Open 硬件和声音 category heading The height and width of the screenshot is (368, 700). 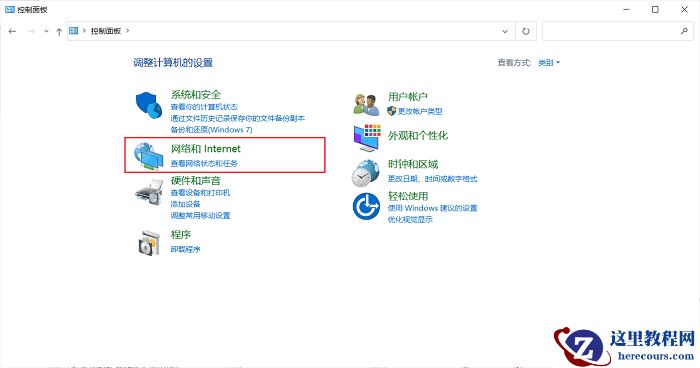coord(196,180)
